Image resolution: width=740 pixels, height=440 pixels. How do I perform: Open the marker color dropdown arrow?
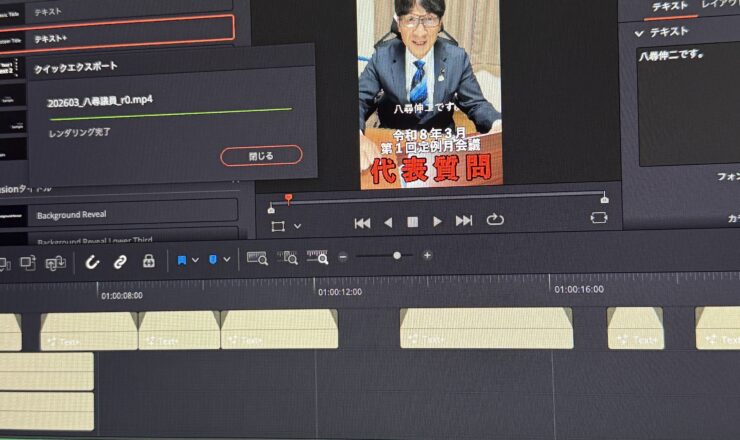(x=227, y=260)
